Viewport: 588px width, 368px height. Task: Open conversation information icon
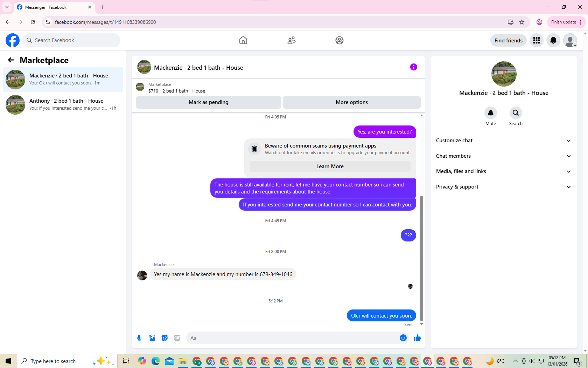414,67
